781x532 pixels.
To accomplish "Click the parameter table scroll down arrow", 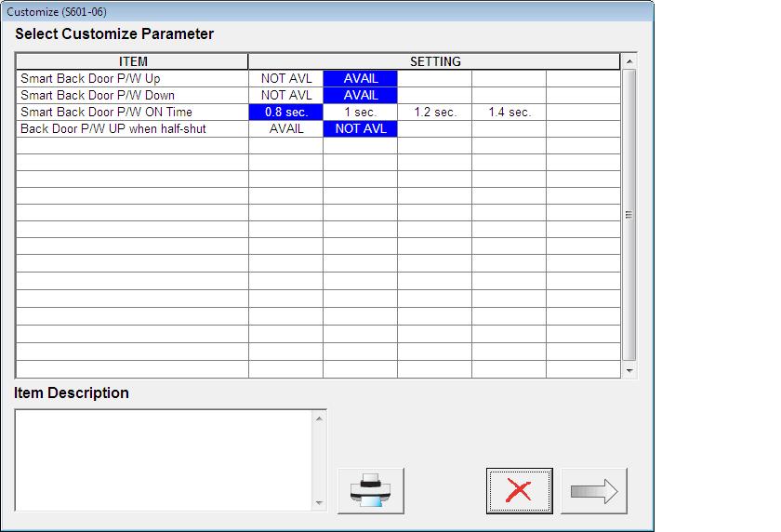I will pyautogui.click(x=629, y=370).
